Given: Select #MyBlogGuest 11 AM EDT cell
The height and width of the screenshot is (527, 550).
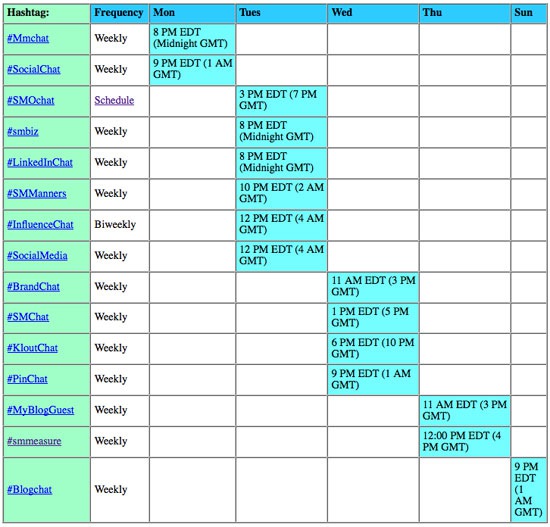Looking at the screenshot, I should (x=465, y=411).
